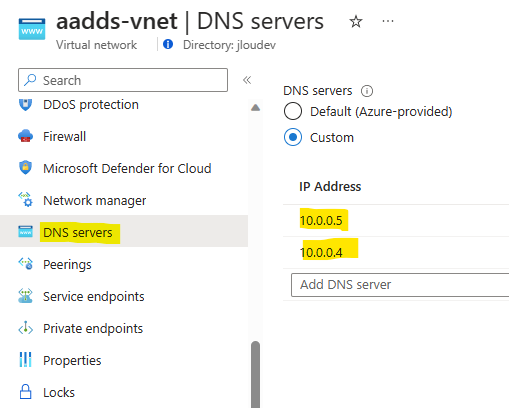Viewport: 509px width, 408px height.
Task: Click the Directory: jloudev text
Action: click(229, 45)
